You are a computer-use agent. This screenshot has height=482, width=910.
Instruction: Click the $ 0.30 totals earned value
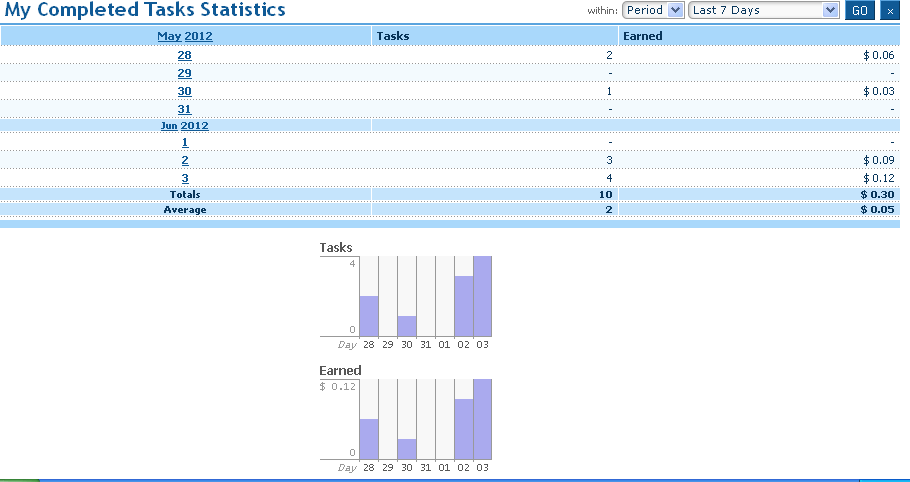[878, 194]
